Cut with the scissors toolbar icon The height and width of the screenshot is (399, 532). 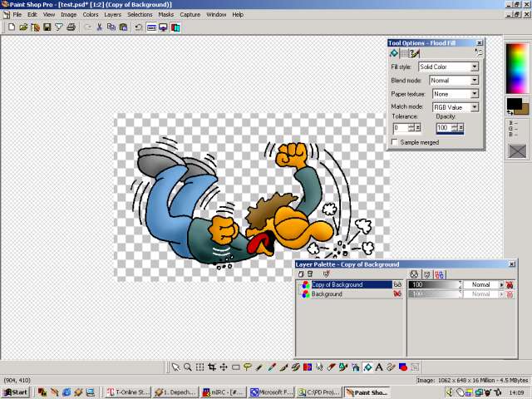pos(100,27)
